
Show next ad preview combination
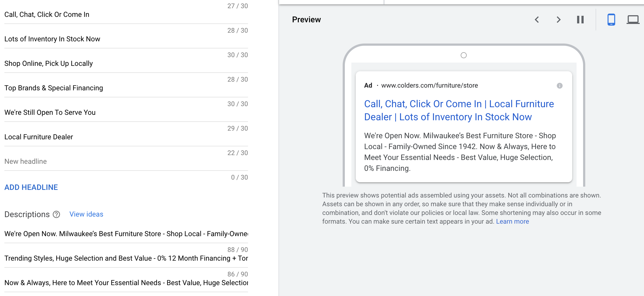click(558, 20)
